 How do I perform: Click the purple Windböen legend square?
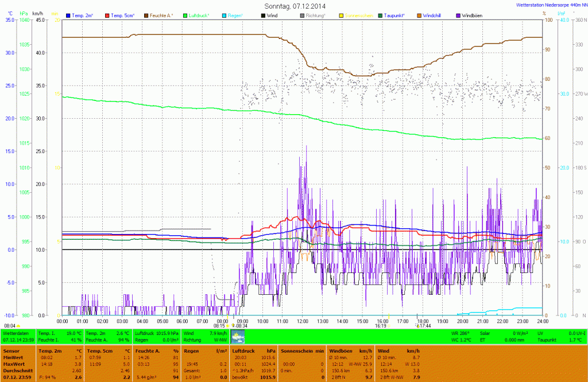pyautogui.click(x=458, y=15)
